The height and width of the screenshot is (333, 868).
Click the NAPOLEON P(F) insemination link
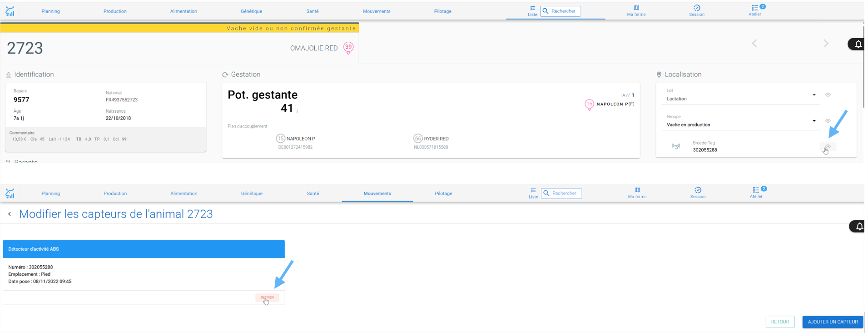pyautogui.click(x=615, y=104)
